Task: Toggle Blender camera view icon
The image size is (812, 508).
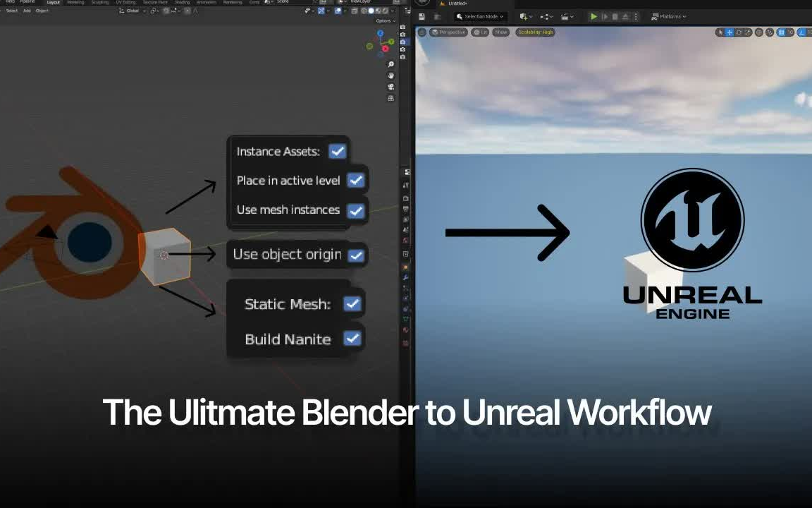Action: coord(391,87)
